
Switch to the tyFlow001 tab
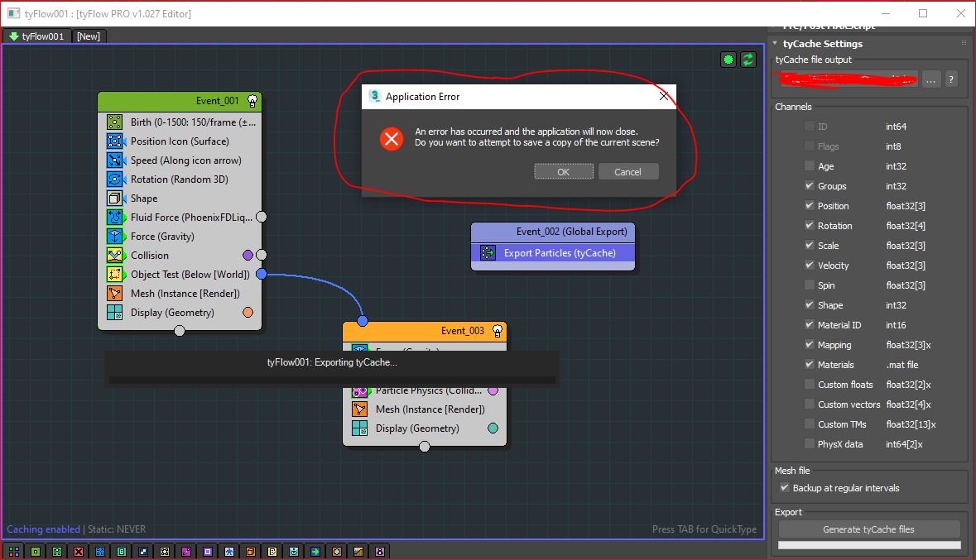(36, 36)
